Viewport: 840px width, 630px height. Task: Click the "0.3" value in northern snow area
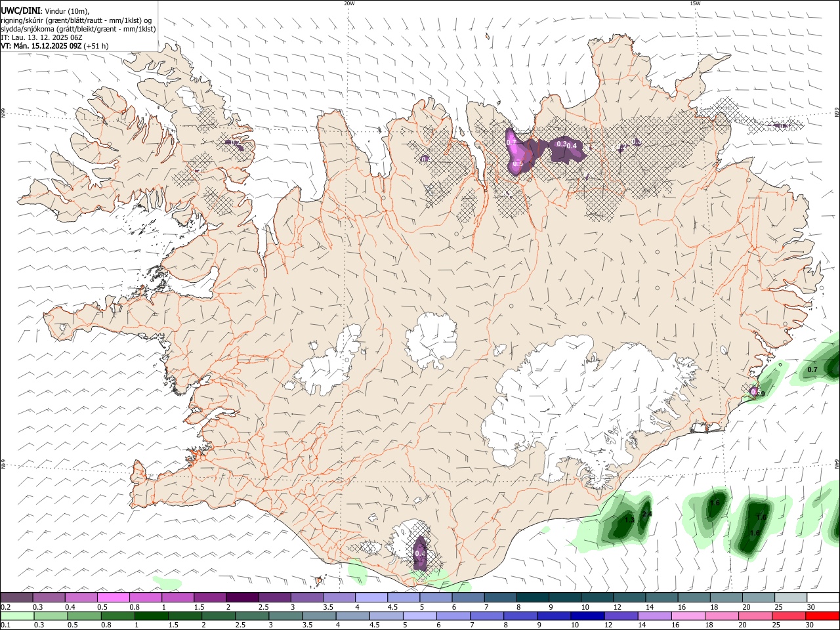(562, 144)
